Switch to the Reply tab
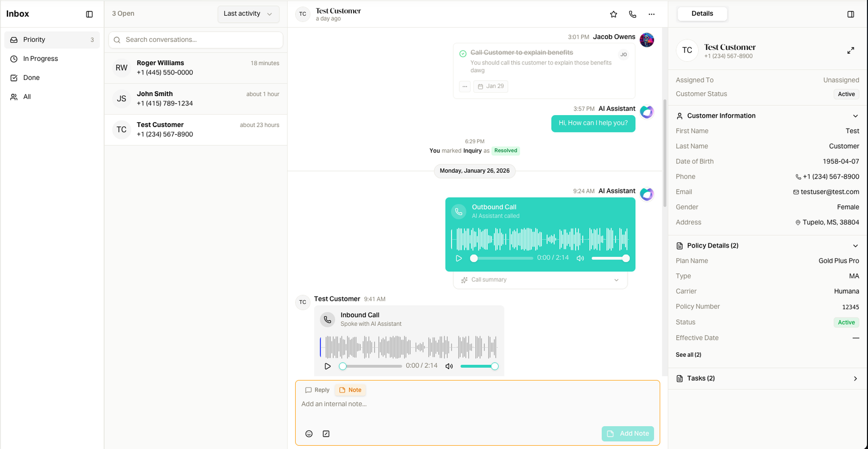 (x=317, y=390)
